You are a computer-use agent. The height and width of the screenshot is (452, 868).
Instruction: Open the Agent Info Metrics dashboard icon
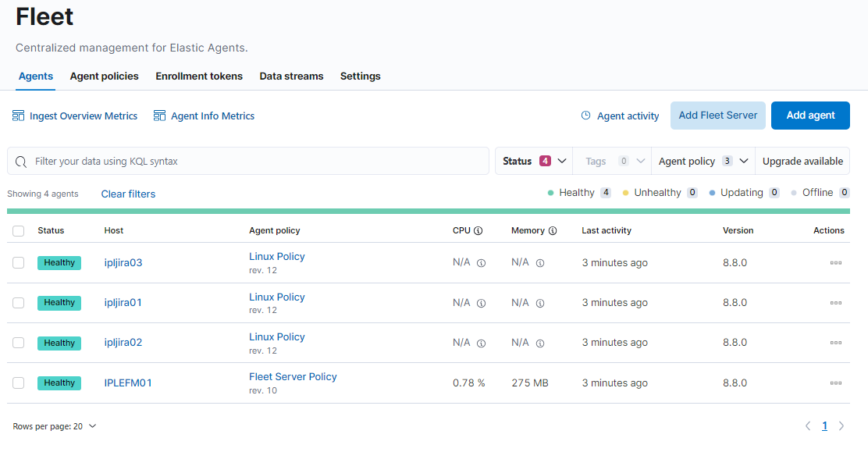tap(159, 116)
